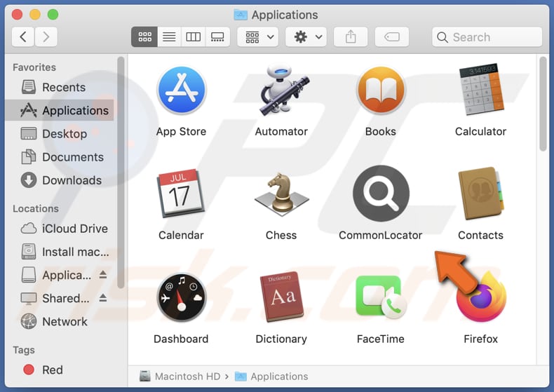Eject the Applica... volume
The image size is (554, 392).
[103, 274]
